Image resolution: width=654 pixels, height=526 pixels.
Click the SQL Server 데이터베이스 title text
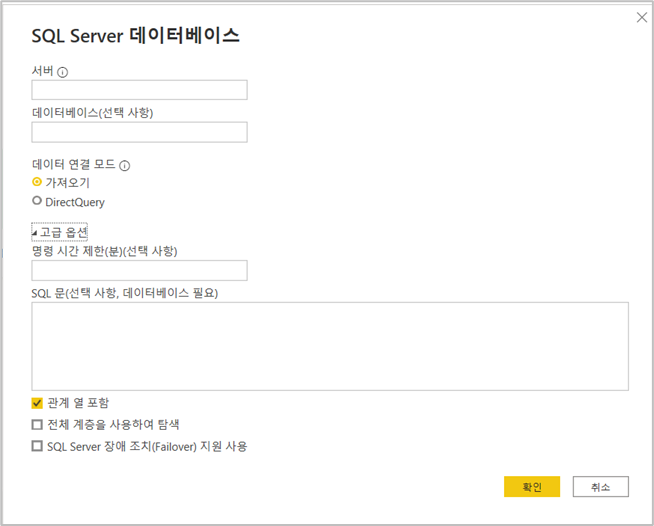pyautogui.click(x=136, y=35)
